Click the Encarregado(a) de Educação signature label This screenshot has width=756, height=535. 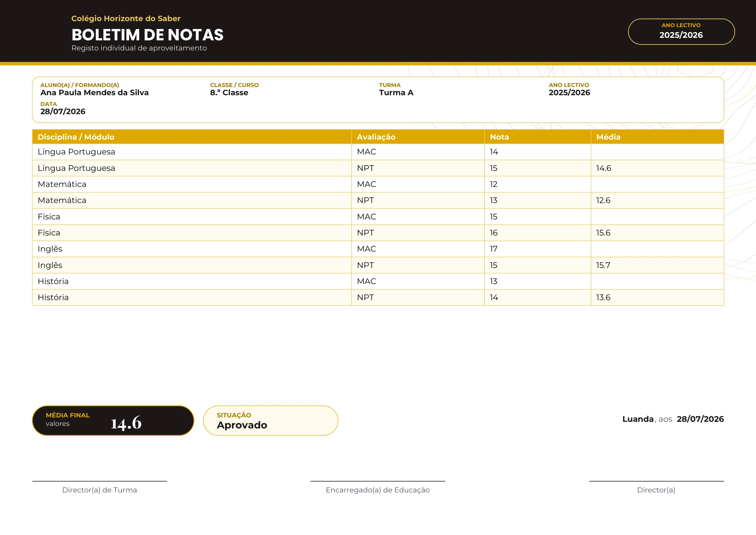click(x=378, y=490)
